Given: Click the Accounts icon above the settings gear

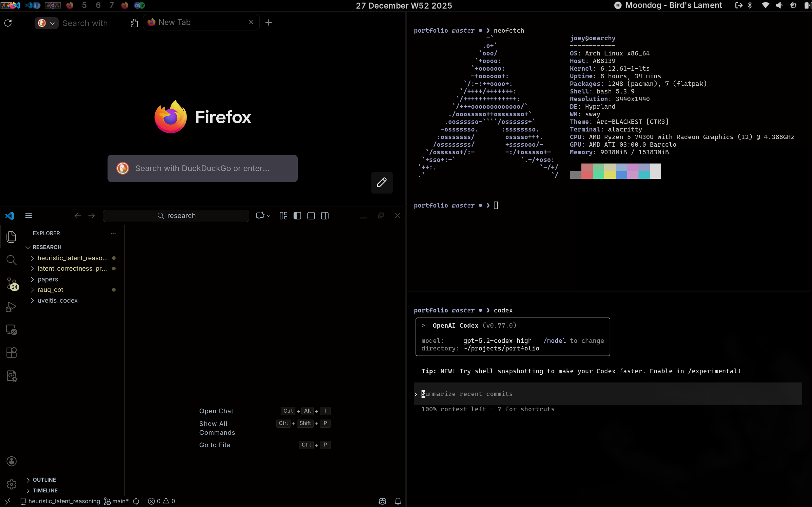Looking at the screenshot, I should [11, 461].
